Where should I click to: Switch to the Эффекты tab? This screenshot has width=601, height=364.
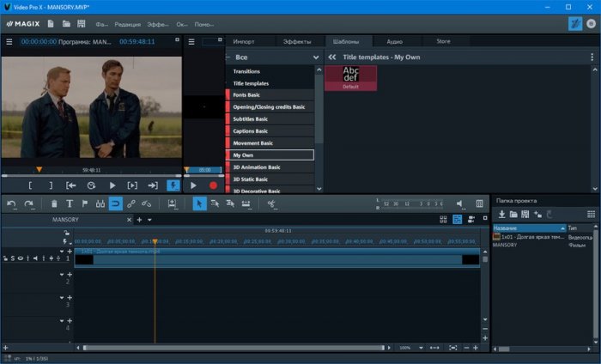pyautogui.click(x=297, y=40)
